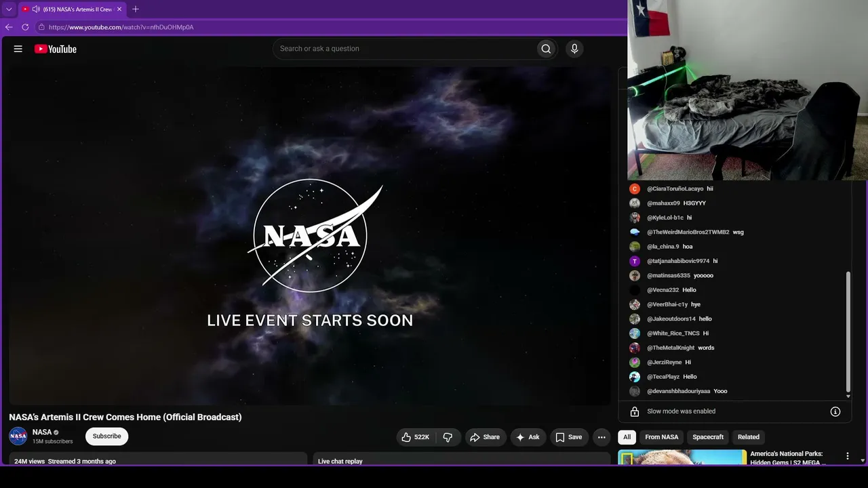Open the tab search dropdown chevron
This screenshot has width=868, height=488.
tap(9, 9)
